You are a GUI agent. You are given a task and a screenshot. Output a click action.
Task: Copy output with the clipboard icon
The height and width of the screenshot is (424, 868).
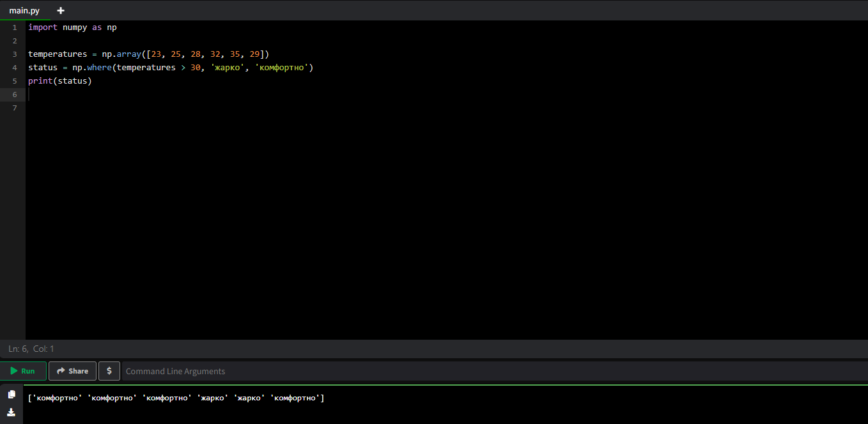click(x=12, y=394)
